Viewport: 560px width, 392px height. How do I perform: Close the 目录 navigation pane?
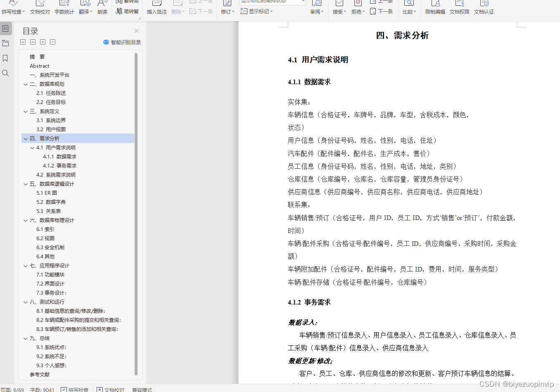click(x=136, y=31)
